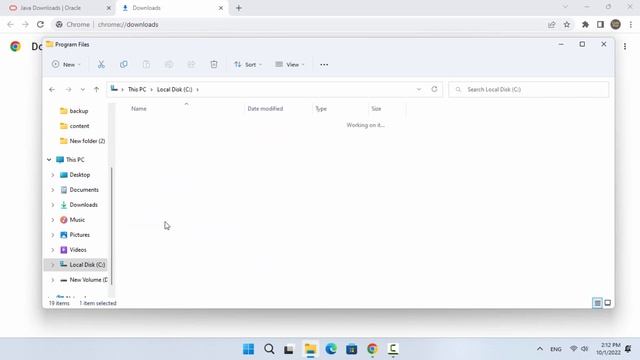Click the Rename icon in Explorer toolbar
Screen dimensions: 640x360
169,64
